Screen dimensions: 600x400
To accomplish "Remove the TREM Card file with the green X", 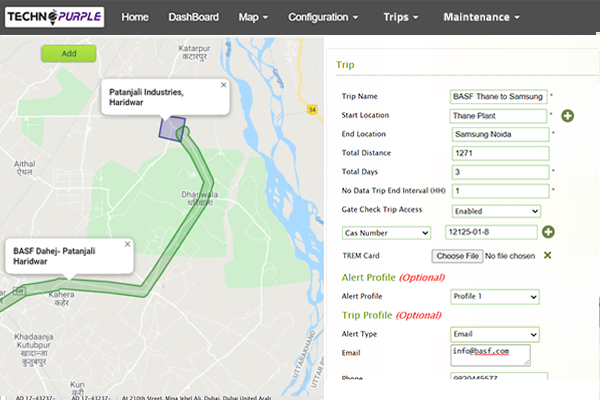I will [548, 255].
